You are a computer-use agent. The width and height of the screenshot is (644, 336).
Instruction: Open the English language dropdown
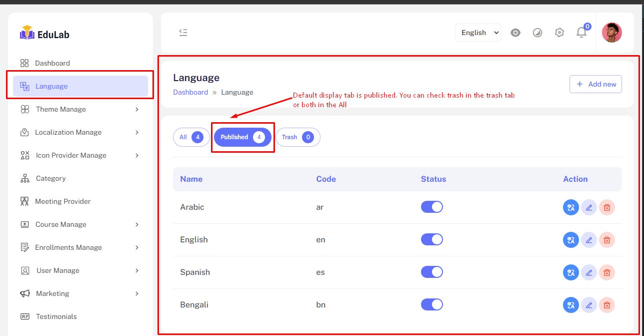(x=477, y=33)
